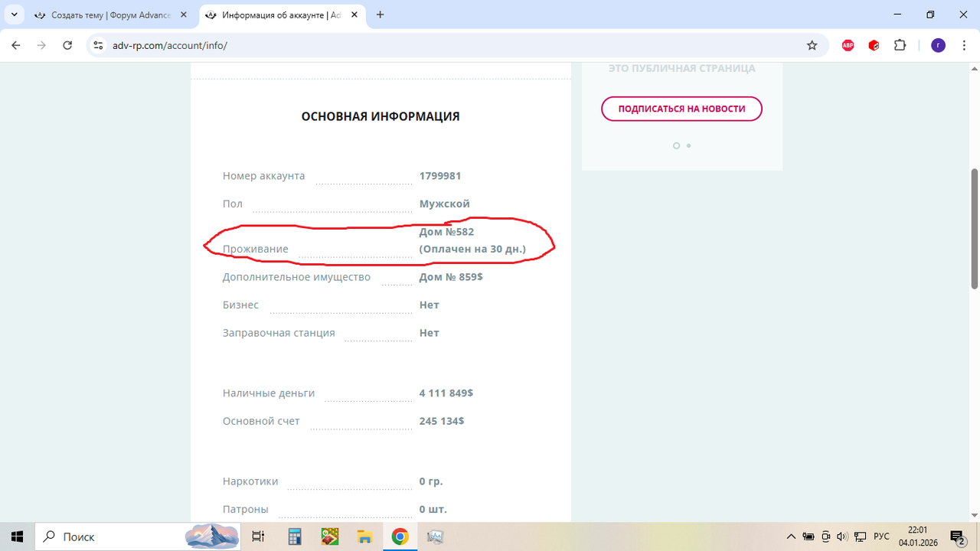The width and height of the screenshot is (980, 551).
Task: Click the Проживание label
Action: coord(256,249)
